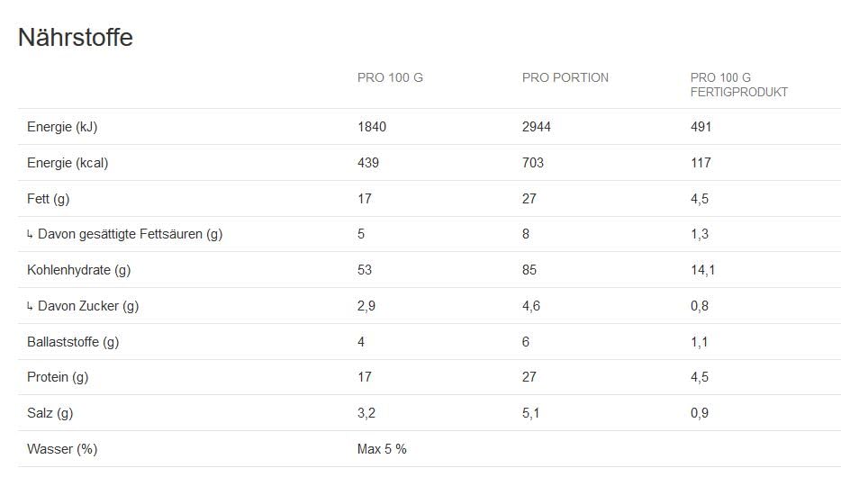
Task: Click the PRO 100 G FERTIGPRODUKT header
Action: [x=738, y=85]
